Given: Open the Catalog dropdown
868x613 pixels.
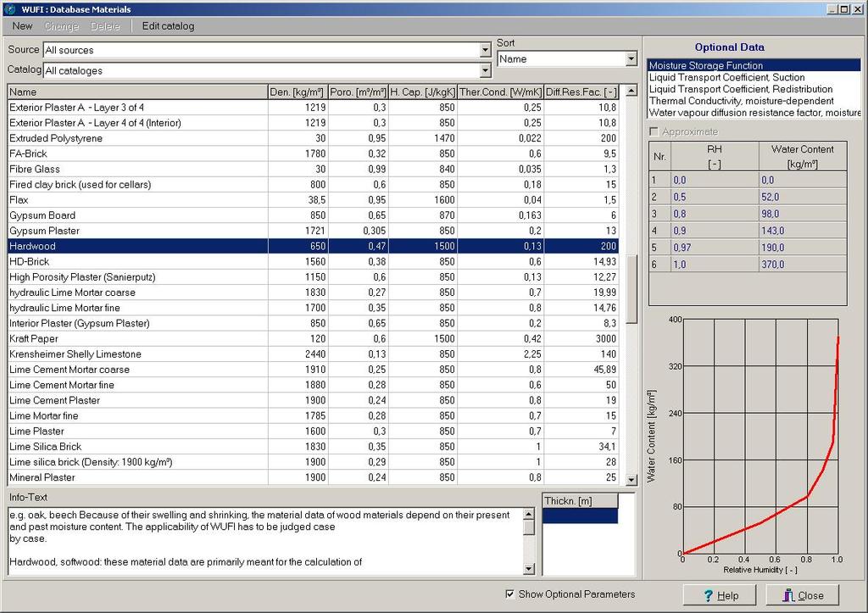Looking at the screenshot, I should (485, 70).
